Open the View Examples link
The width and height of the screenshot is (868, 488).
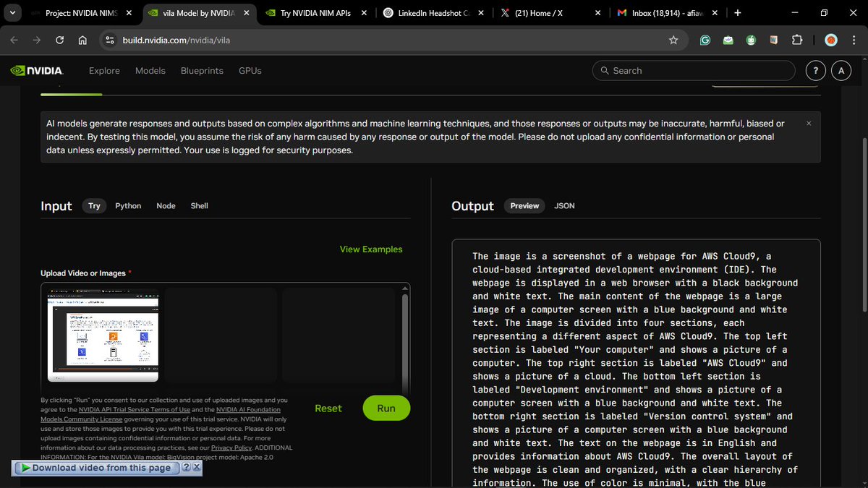371,249
